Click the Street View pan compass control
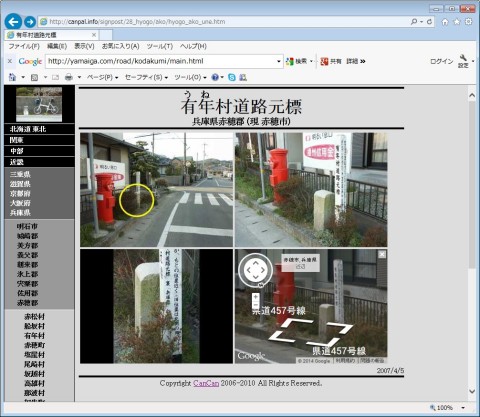 coord(255,270)
